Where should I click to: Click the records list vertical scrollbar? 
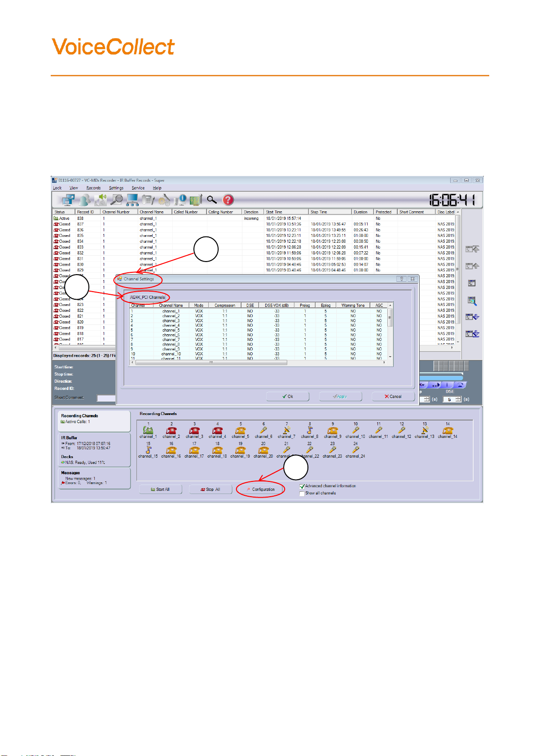[x=458, y=277]
